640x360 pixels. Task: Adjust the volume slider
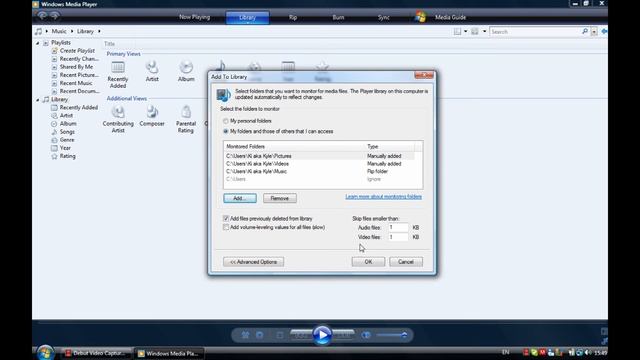392,335
